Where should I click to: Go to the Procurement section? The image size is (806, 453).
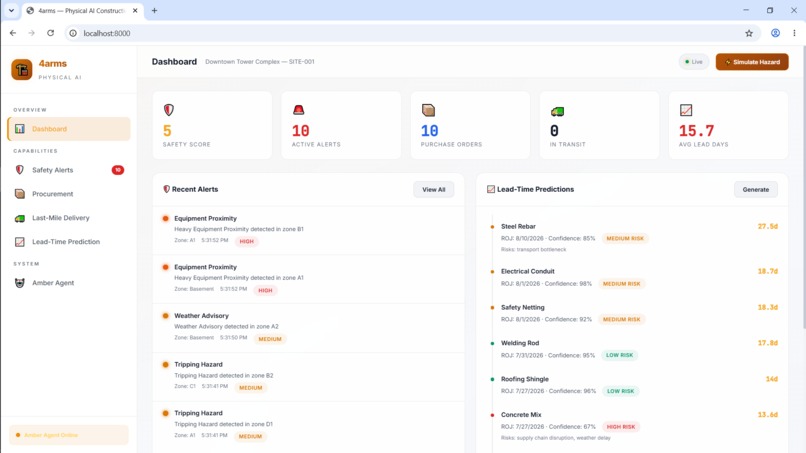click(x=69, y=194)
